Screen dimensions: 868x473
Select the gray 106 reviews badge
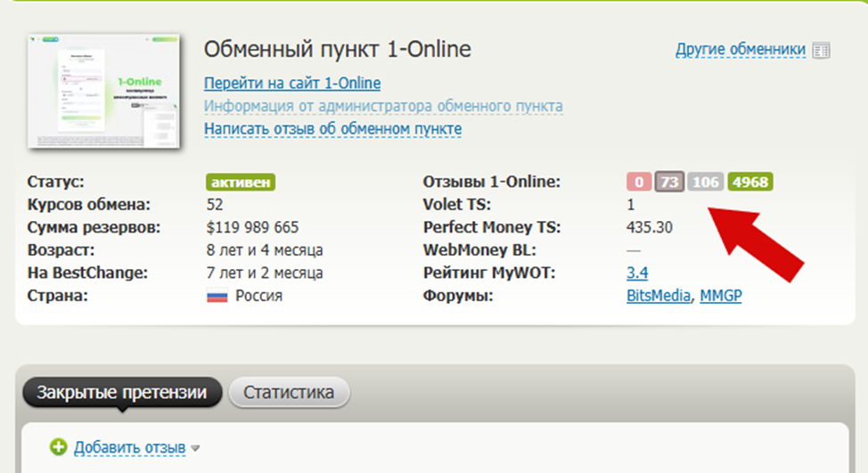tap(705, 182)
